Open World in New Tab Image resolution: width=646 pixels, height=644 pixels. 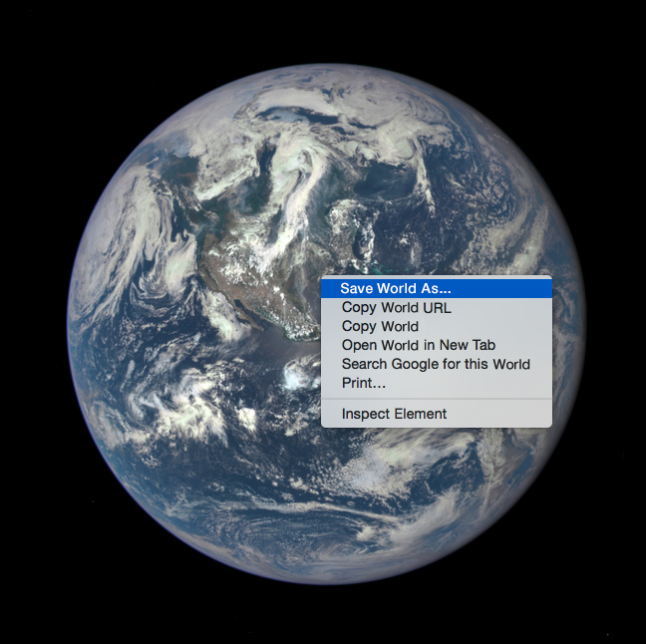click(418, 345)
